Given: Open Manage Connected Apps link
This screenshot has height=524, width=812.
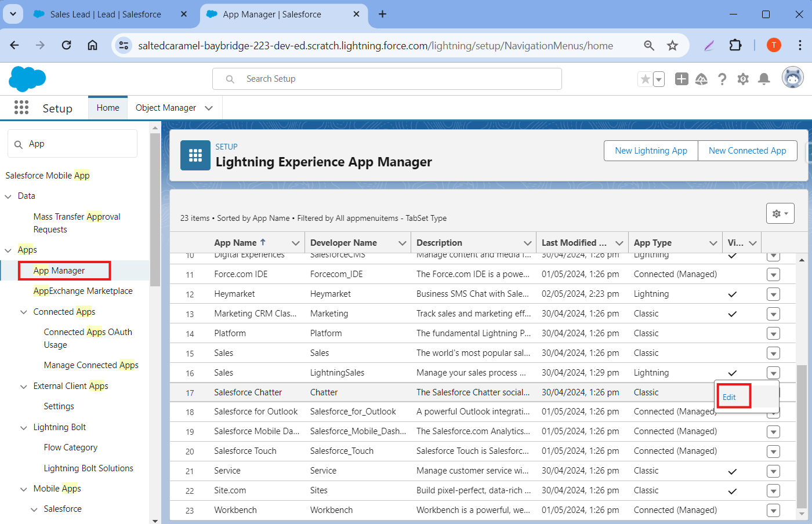Looking at the screenshot, I should point(91,365).
